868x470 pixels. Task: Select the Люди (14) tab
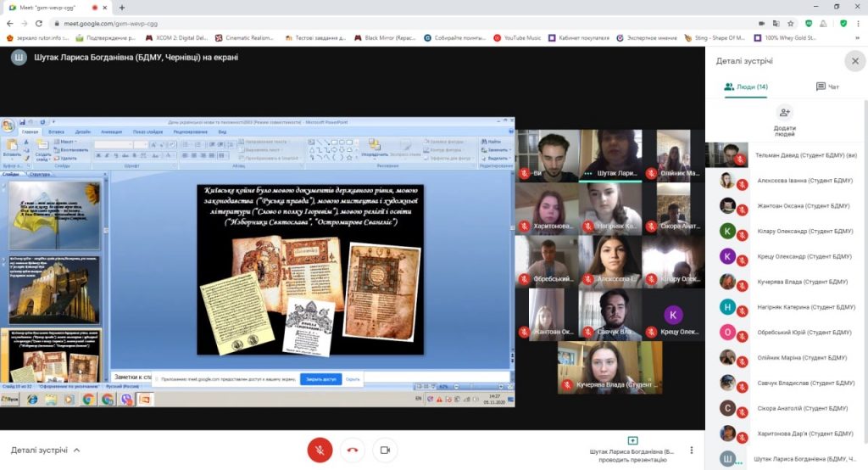746,87
